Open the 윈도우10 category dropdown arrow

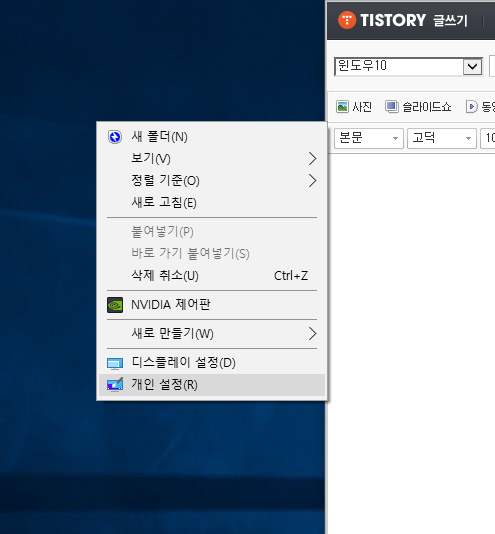(472, 66)
